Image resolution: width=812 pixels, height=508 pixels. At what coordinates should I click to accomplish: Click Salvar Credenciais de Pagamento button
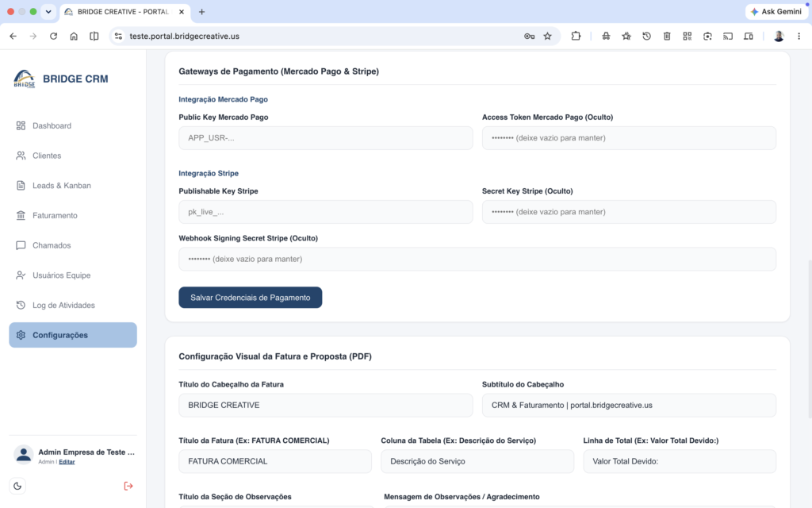pyautogui.click(x=250, y=298)
